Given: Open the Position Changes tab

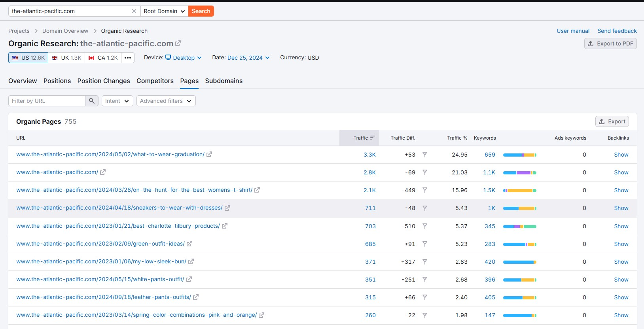Looking at the screenshot, I should pos(104,81).
